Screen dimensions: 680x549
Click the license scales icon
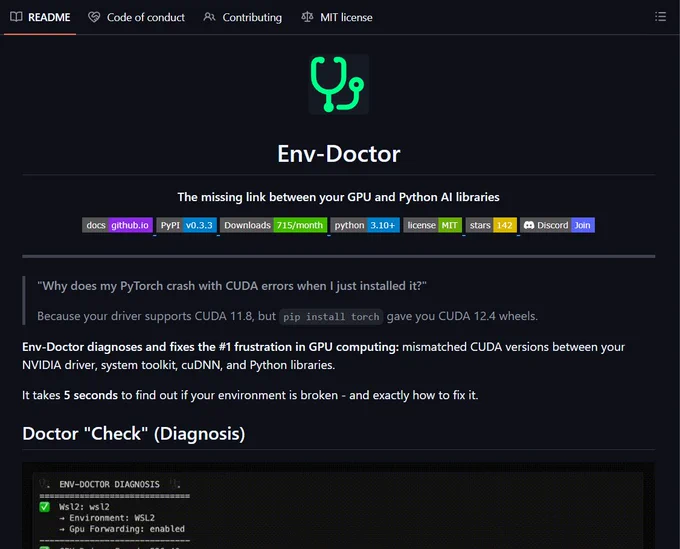tap(307, 17)
